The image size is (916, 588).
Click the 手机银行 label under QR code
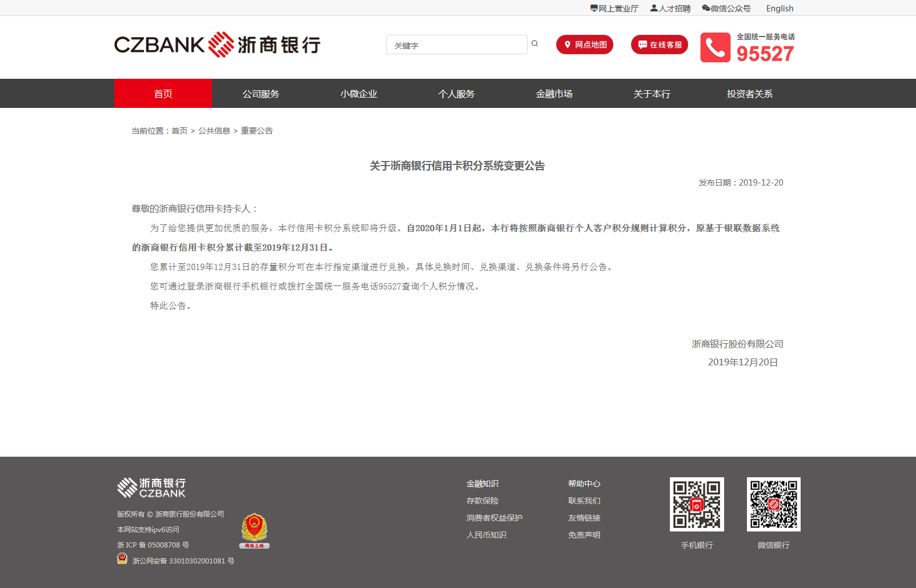(x=697, y=545)
